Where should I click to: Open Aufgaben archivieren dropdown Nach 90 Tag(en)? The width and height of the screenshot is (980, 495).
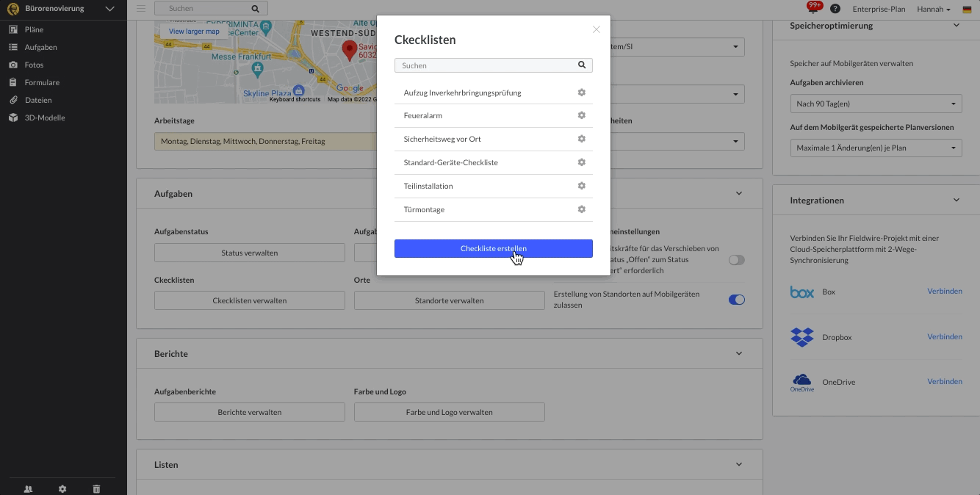[x=876, y=104]
